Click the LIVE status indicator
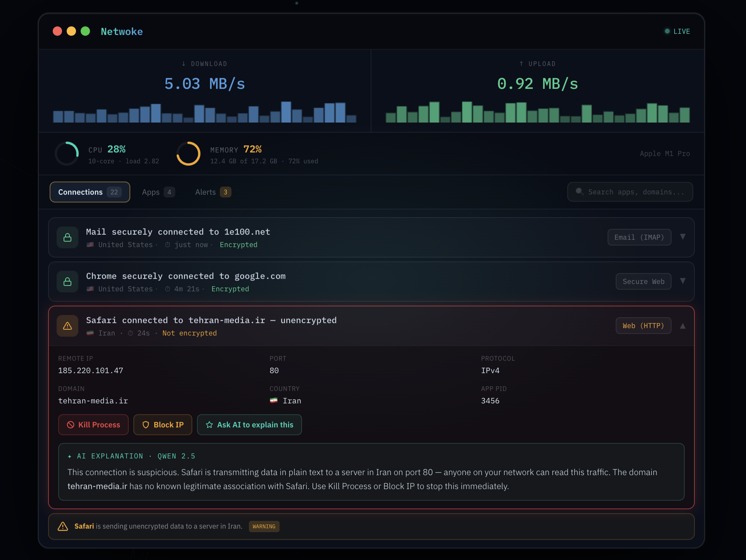The image size is (746, 560). point(677,31)
